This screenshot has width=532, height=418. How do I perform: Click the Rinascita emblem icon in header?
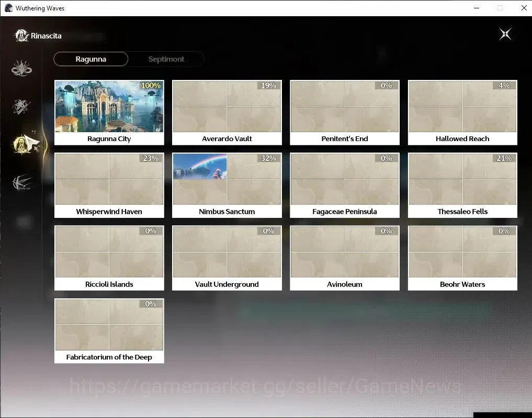[22, 36]
